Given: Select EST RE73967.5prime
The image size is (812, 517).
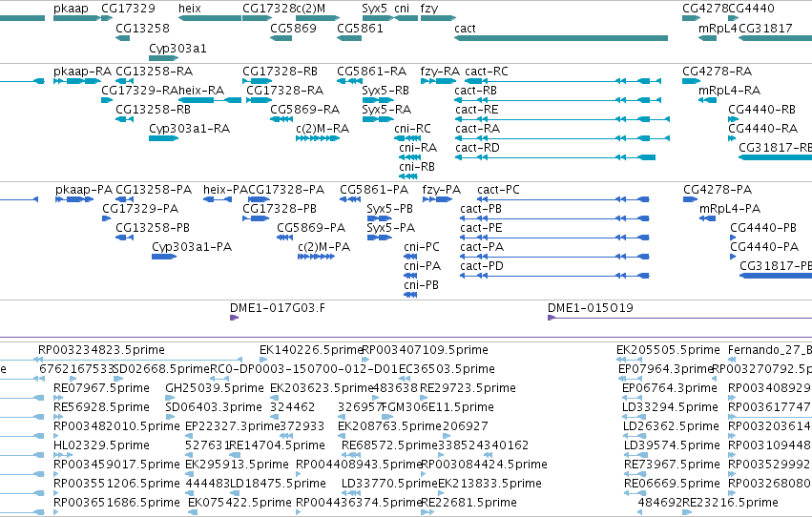Looking at the screenshot, I should point(635,474).
